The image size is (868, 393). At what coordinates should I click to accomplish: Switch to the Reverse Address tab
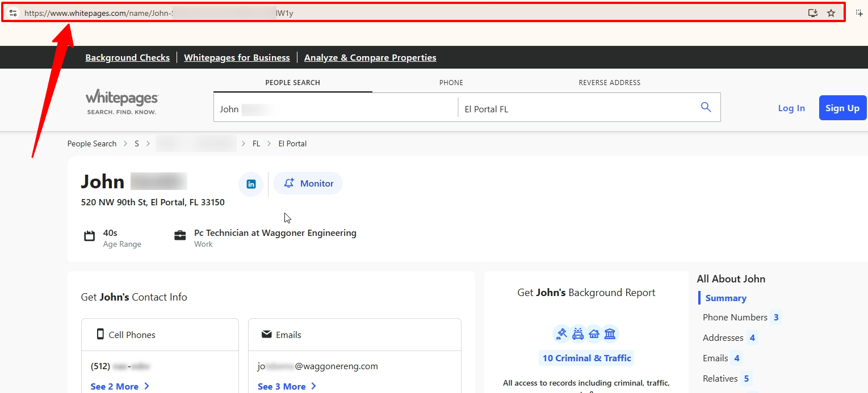[610, 83]
